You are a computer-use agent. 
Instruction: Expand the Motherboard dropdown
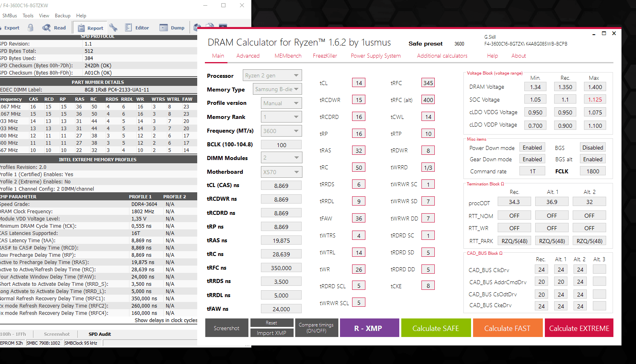pos(281,172)
